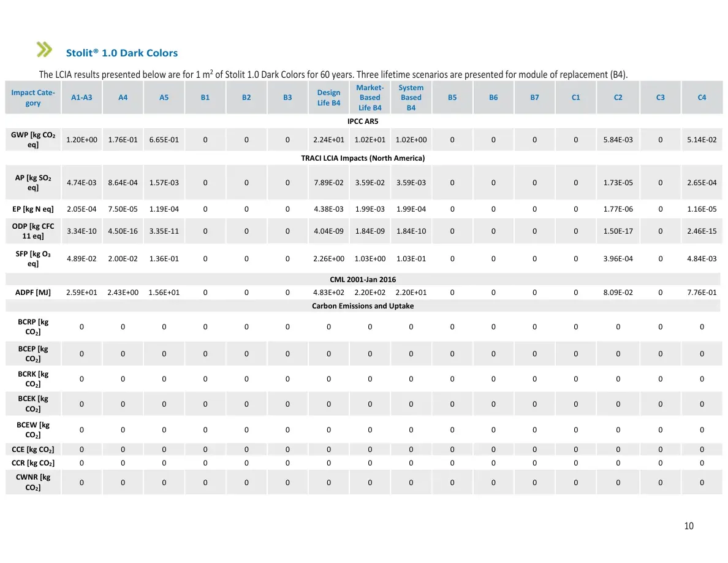Select the EP A4 value 7.50E-05
Viewport: 728px width, 563px height.
point(123,209)
